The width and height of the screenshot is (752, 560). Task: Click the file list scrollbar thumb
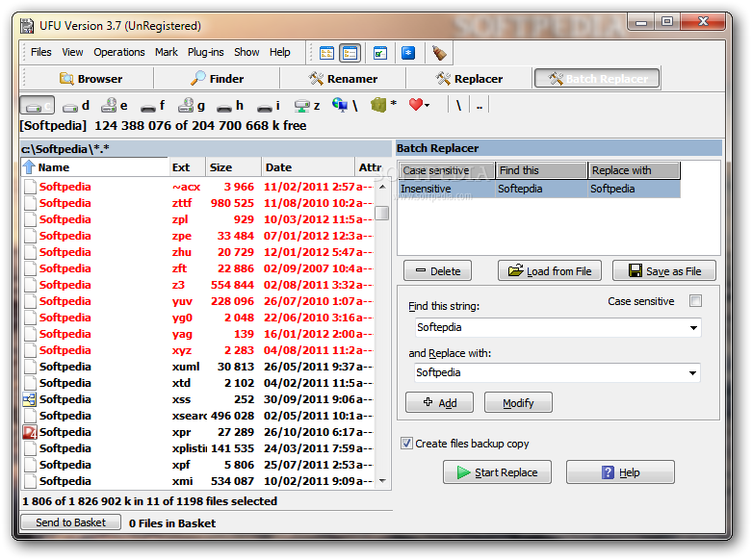(x=381, y=213)
